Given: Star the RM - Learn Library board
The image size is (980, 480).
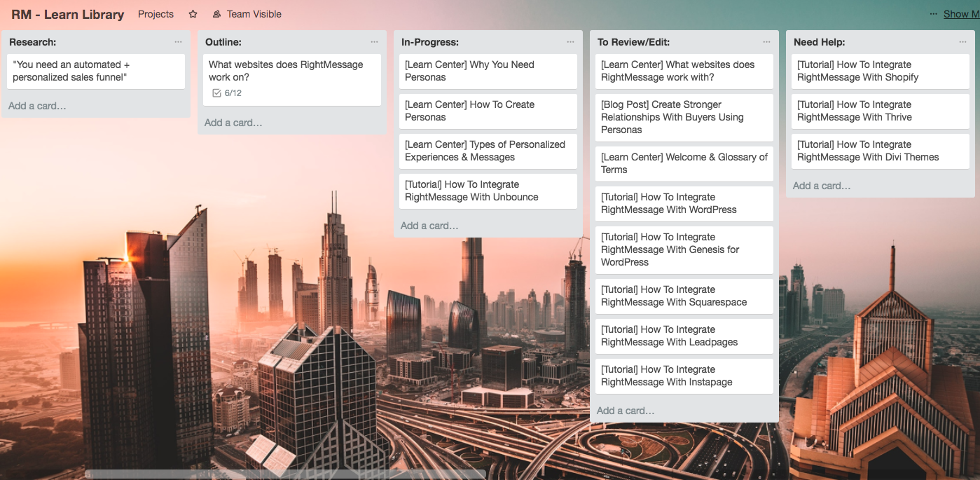Looking at the screenshot, I should (x=193, y=14).
